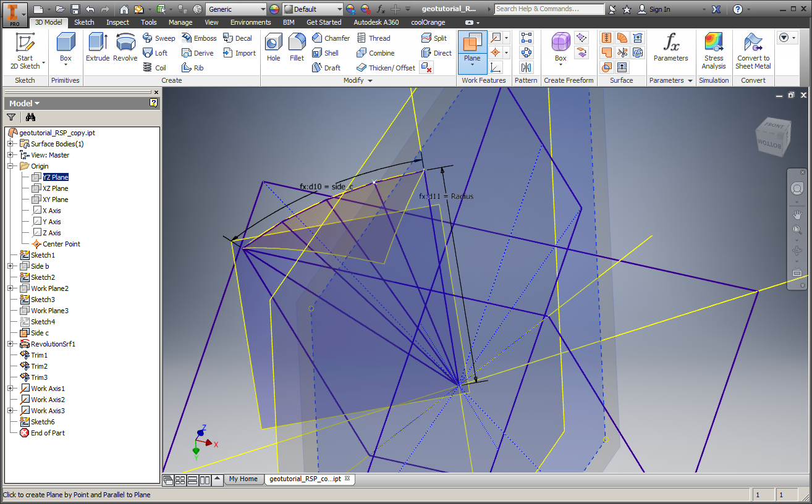
Task: Switch to the Sketch ribbon tab
Action: click(x=84, y=22)
